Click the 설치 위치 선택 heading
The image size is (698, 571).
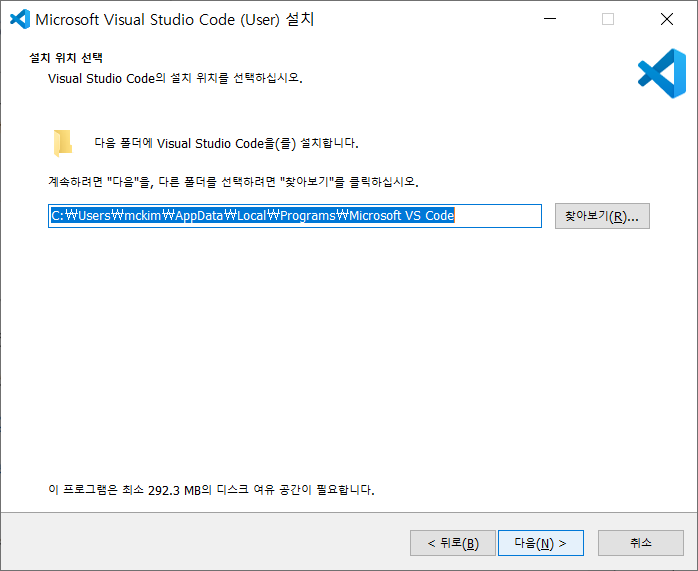pos(66,58)
